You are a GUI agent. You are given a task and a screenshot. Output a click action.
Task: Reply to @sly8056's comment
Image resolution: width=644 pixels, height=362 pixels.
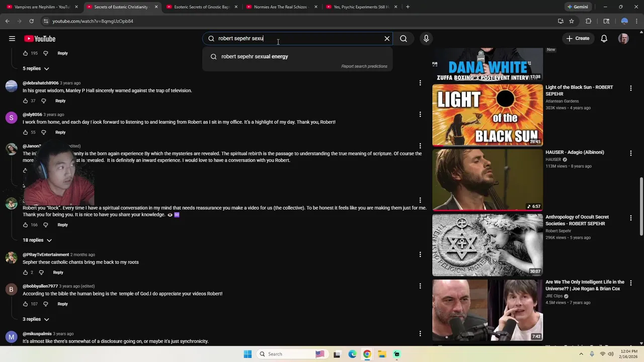pyautogui.click(x=60, y=133)
